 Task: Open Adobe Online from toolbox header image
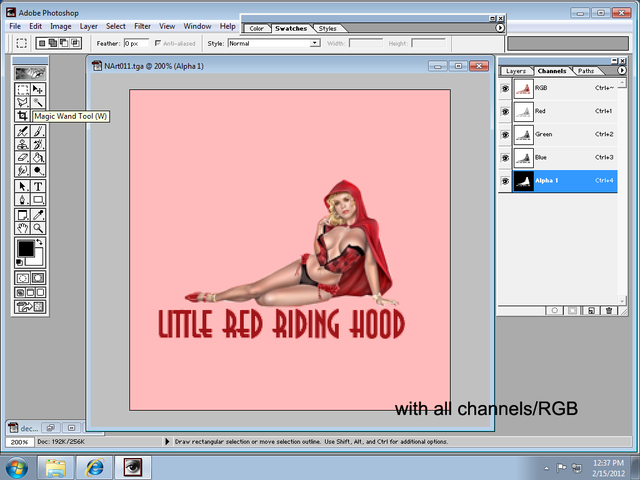click(30, 73)
